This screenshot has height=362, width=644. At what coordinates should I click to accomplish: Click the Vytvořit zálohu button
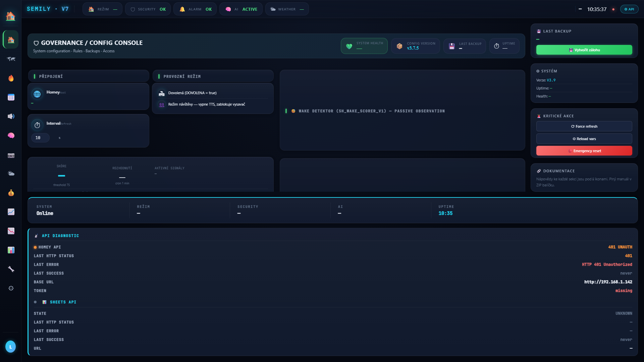click(x=584, y=50)
